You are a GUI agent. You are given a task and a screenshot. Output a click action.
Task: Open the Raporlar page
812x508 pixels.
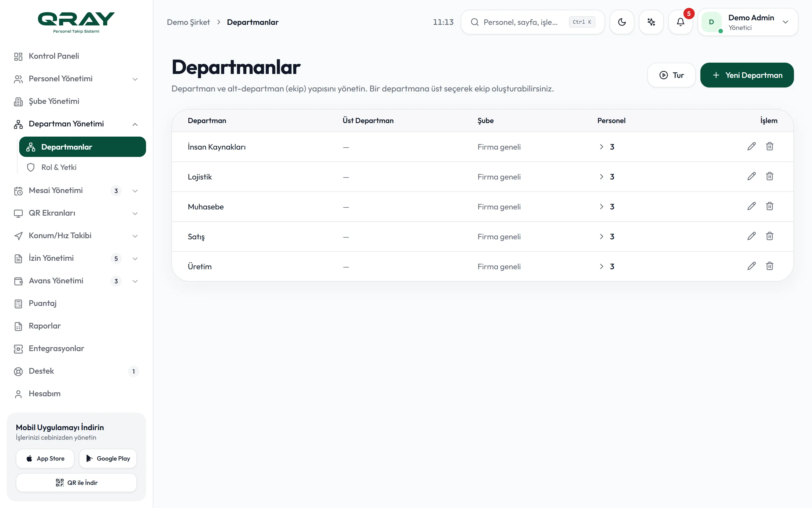pyautogui.click(x=76, y=326)
